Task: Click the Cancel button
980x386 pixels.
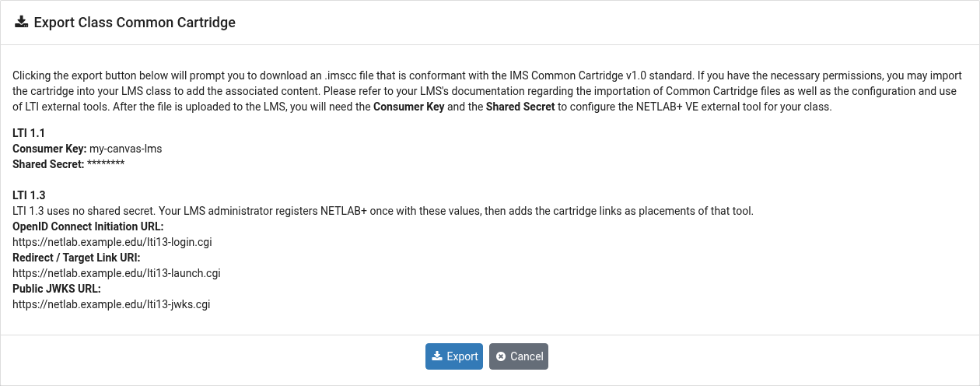Action: [x=519, y=356]
